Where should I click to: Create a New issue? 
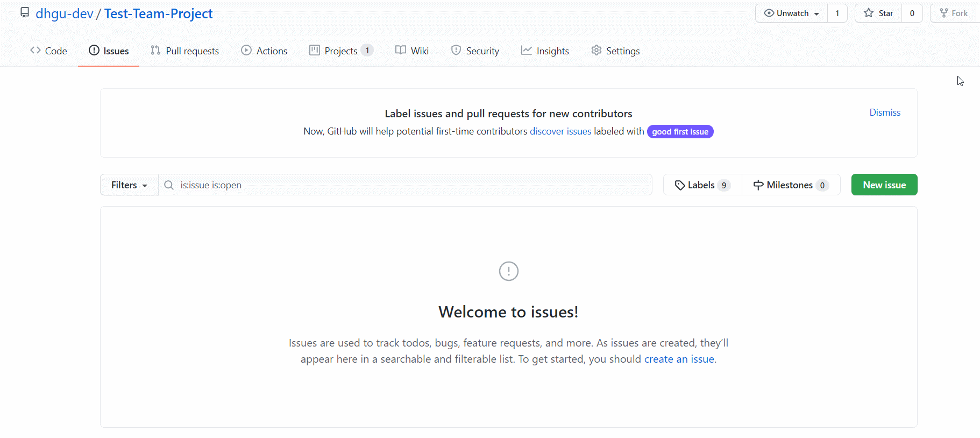(x=884, y=185)
